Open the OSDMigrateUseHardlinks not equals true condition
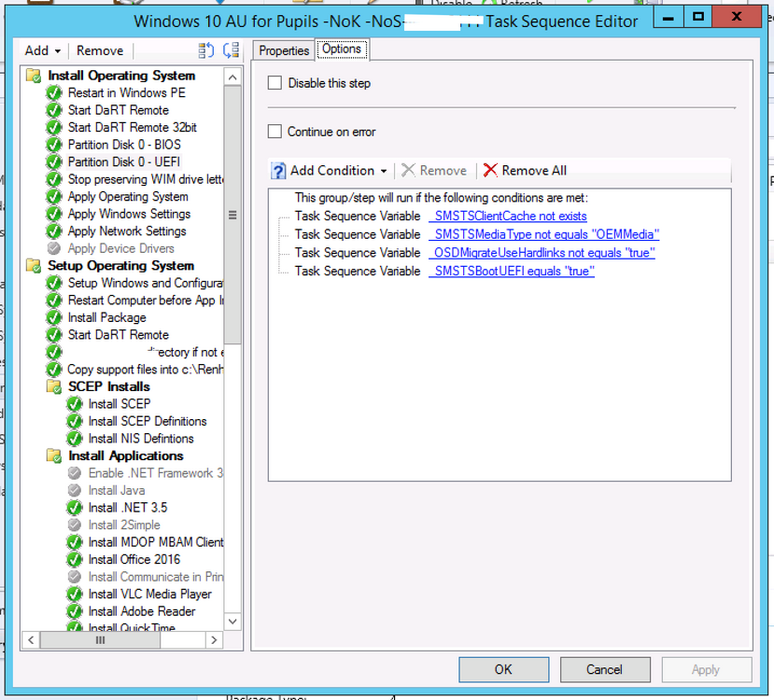 [542, 253]
